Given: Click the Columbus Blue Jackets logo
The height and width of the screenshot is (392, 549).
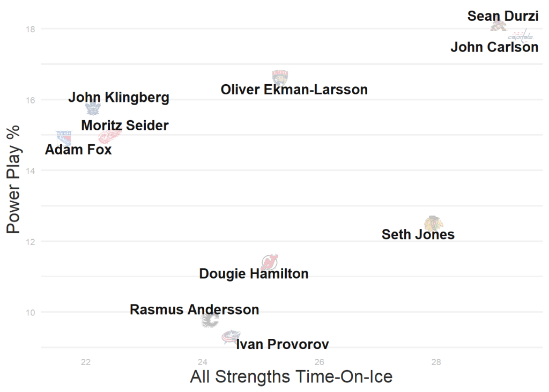Looking at the screenshot, I should 232,337.
